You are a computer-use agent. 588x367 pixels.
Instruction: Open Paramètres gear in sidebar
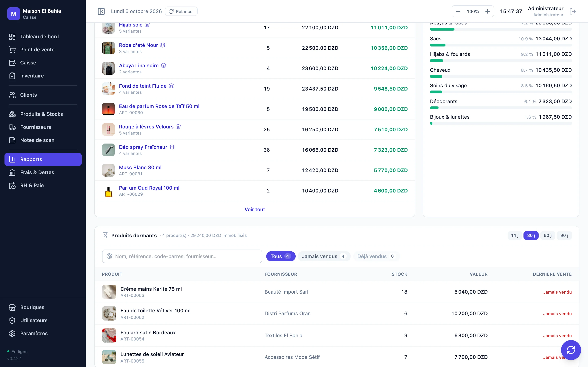12,333
